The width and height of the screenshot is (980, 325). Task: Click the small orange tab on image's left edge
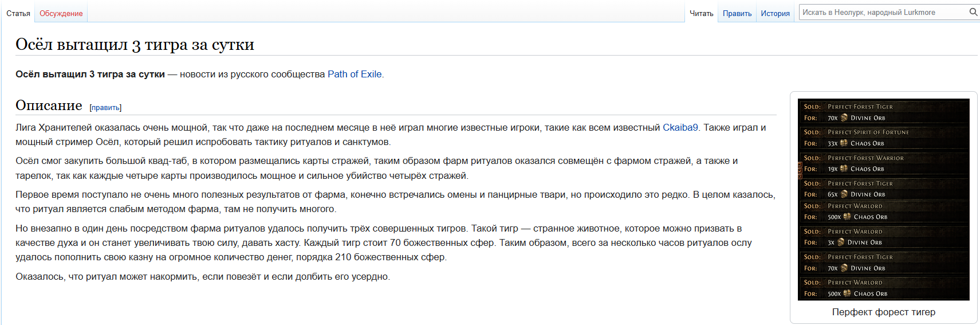(800, 170)
